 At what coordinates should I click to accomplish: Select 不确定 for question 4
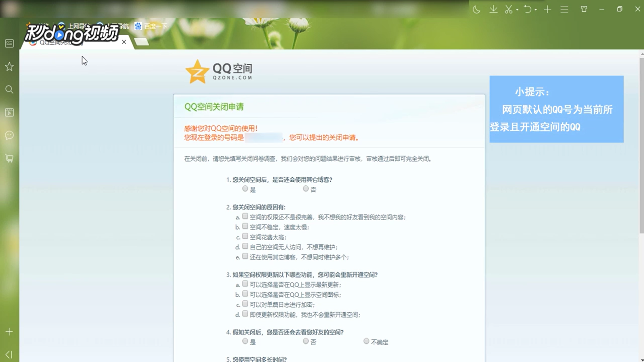point(366,341)
